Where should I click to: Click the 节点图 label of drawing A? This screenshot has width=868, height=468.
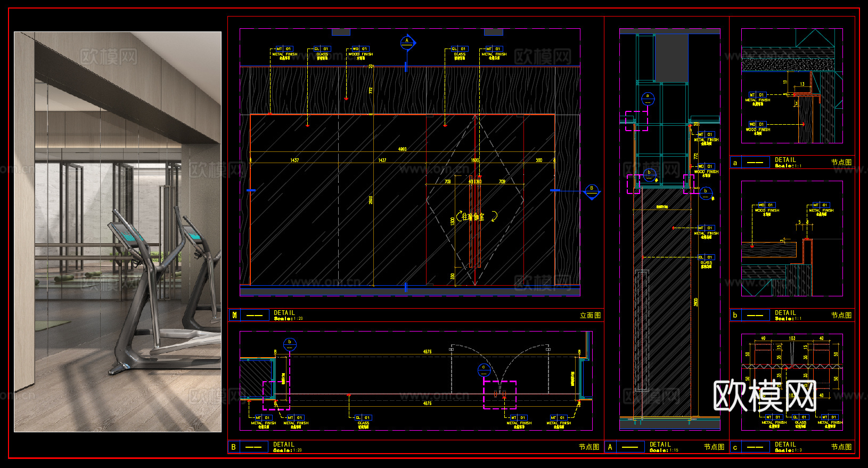pyautogui.click(x=714, y=447)
